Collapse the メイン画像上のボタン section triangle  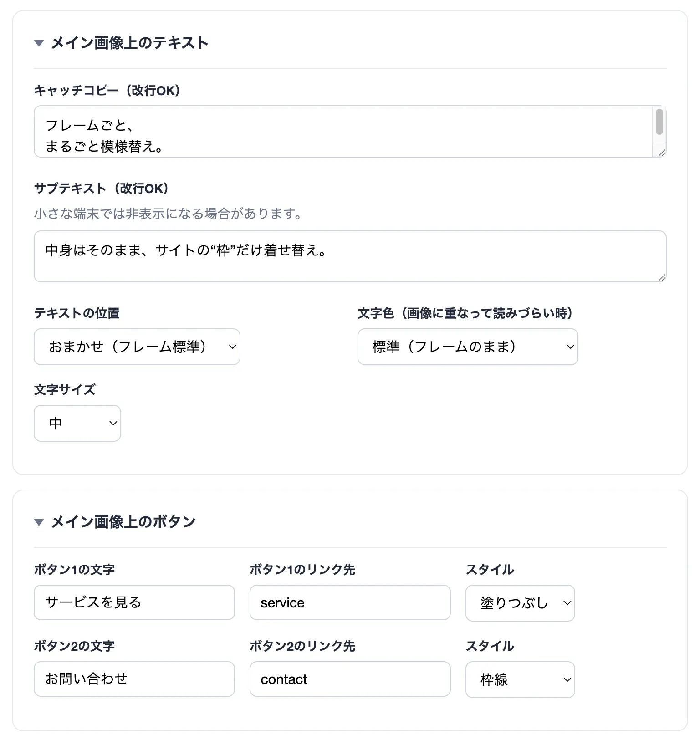pos(39,522)
